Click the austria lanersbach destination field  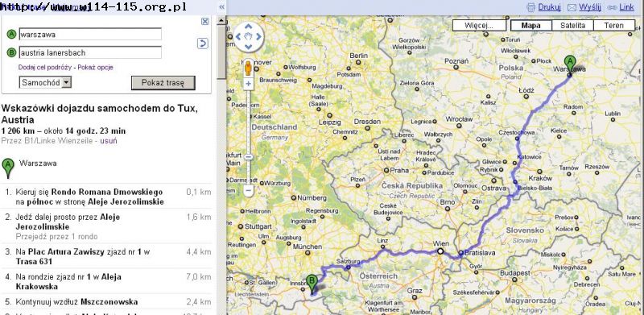tap(90, 52)
